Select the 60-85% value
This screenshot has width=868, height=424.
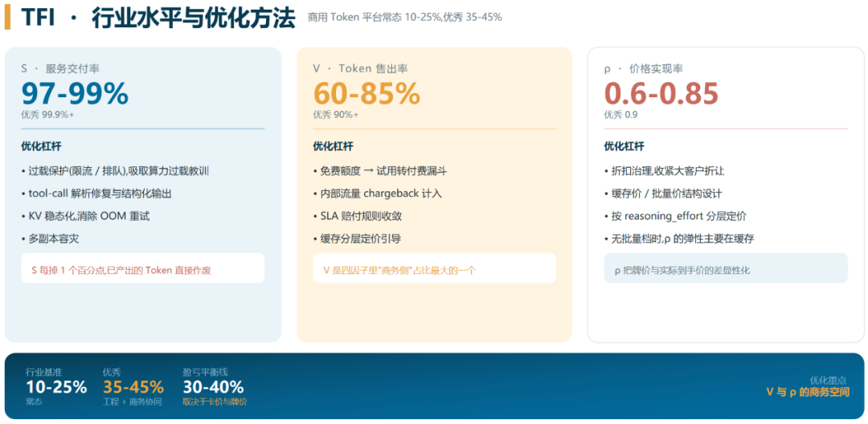(366, 93)
